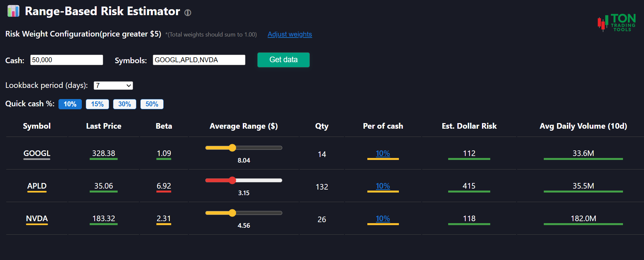The height and width of the screenshot is (260, 644).
Task: Open the APLD 10% per of cash link
Action: (383, 186)
